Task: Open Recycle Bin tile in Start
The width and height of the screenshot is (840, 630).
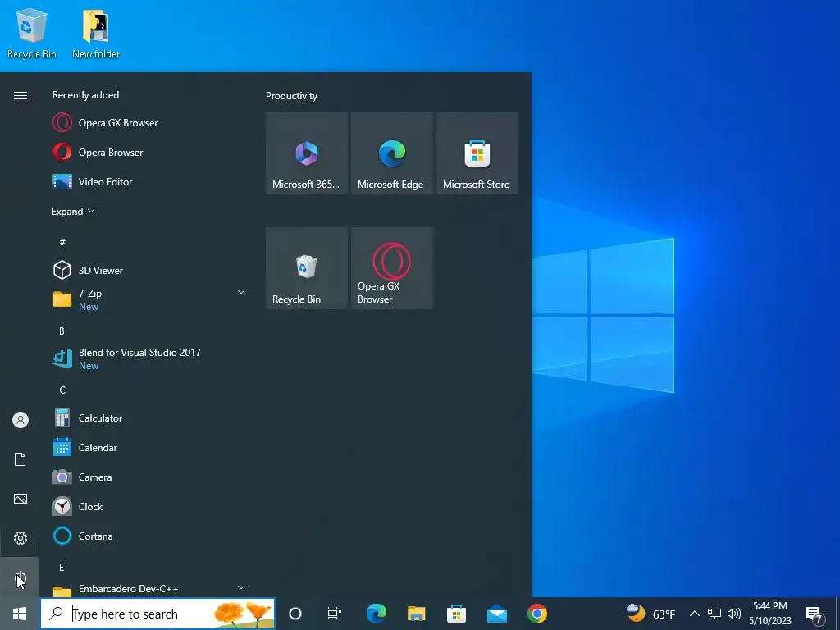Action: [307, 268]
